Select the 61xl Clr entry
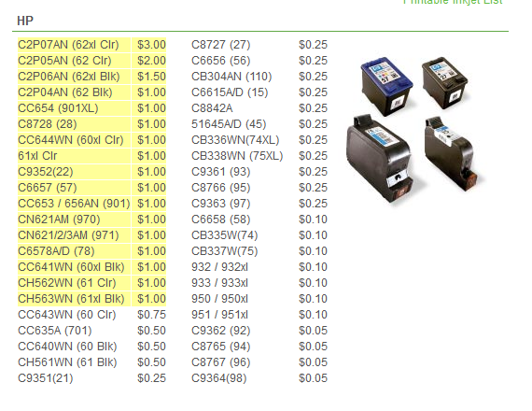The image size is (532, 411). 37,156
